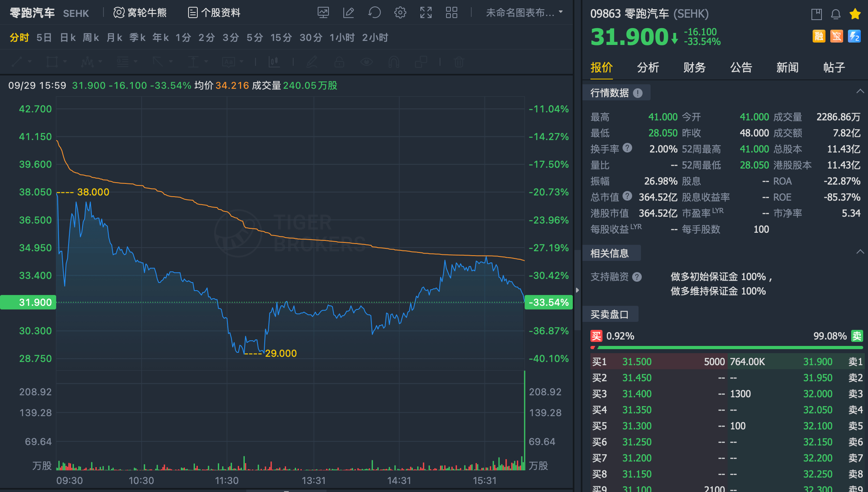Image resolution: width=868 pixels, height=492 pixels.
Task: Open the chart settings gear icon
Action: click(400, 12)
